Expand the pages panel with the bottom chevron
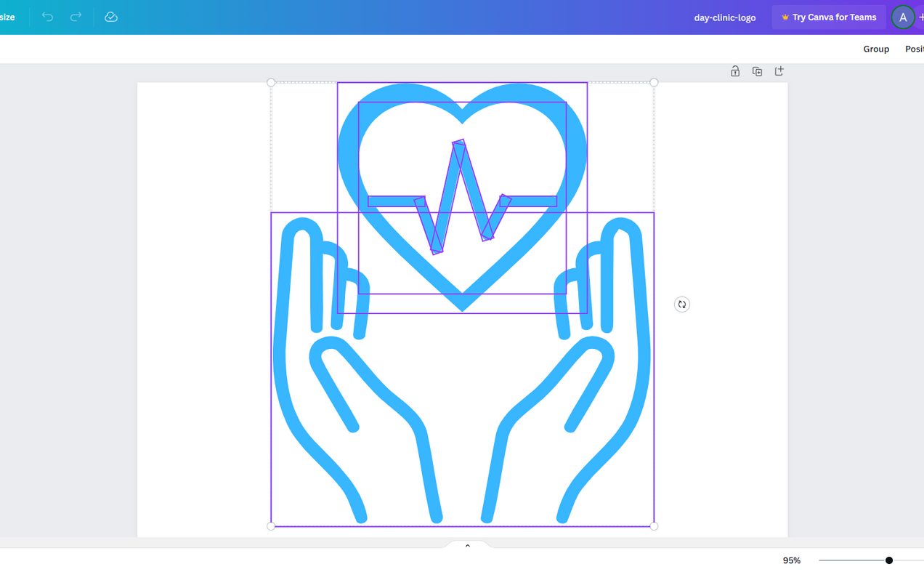Image resolution: width=924 pixels, height=572 pixels. tap(467, 545)
